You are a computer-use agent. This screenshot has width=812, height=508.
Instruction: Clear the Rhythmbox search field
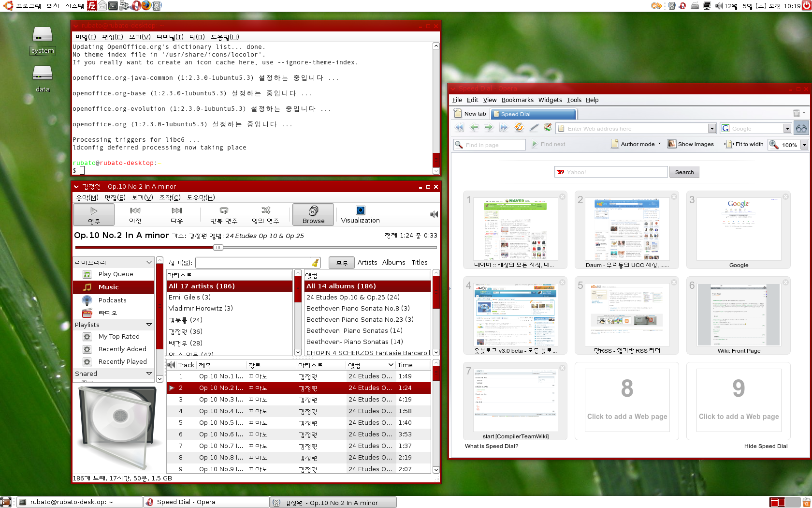pyautogui.click(x=316, y=263)
